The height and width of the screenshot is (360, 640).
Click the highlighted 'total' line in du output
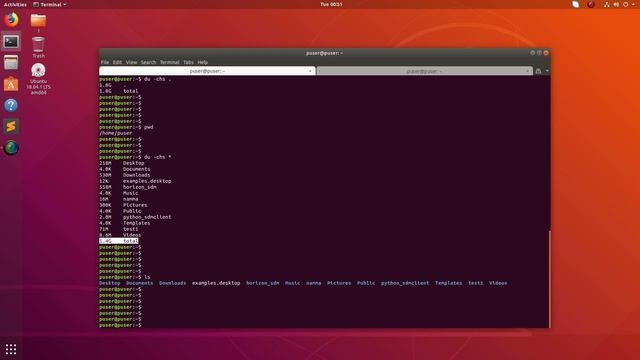coord(119,241)
